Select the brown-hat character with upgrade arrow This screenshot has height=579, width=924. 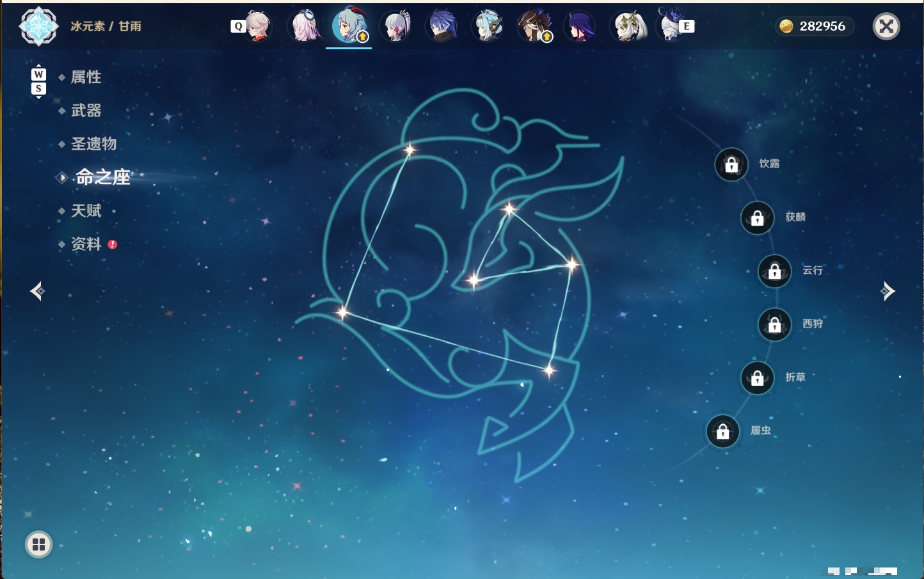(534, 26)
